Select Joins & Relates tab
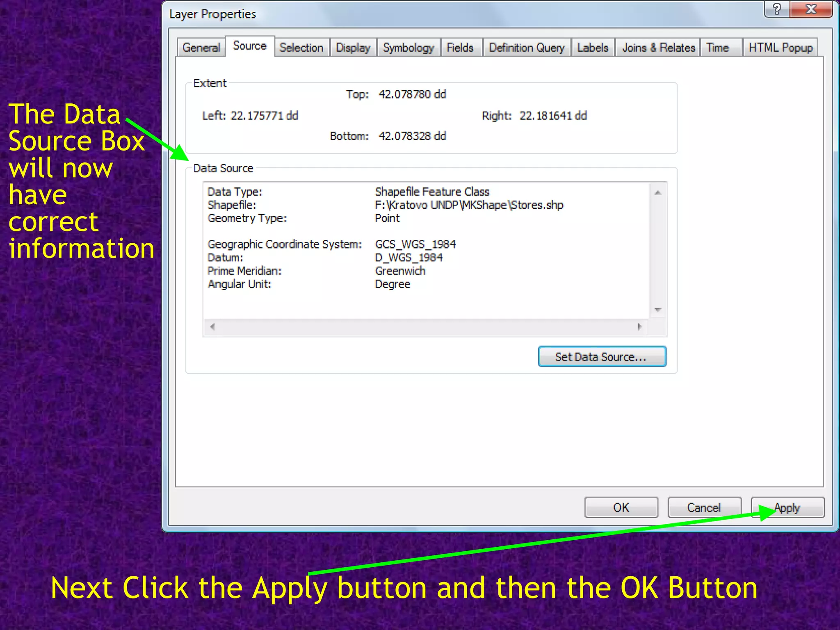840x630 pixels. coord(659,48)
